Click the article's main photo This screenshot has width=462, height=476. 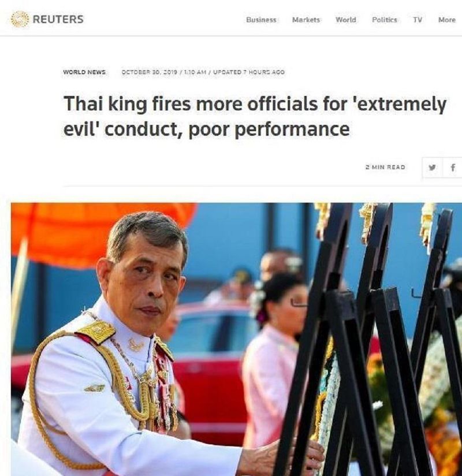[x=236, y=339]
